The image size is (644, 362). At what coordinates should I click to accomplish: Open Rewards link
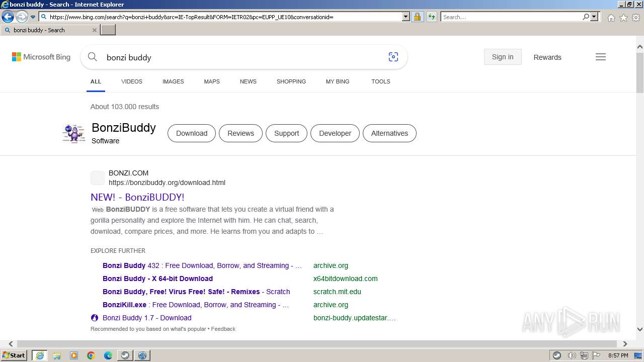547,57
